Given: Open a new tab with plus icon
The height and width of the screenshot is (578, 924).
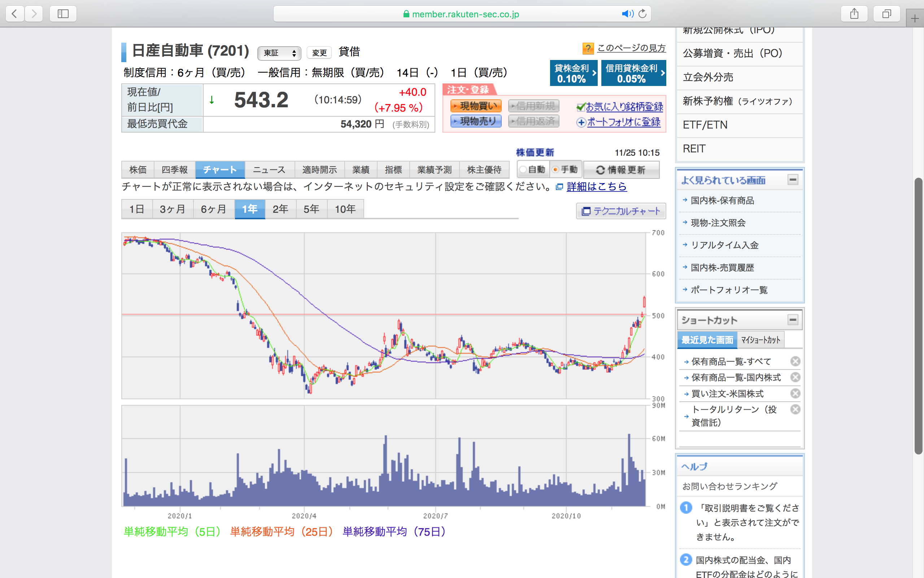Looking at the screenshot, I should pyautogui.click(x=915, y=18).
